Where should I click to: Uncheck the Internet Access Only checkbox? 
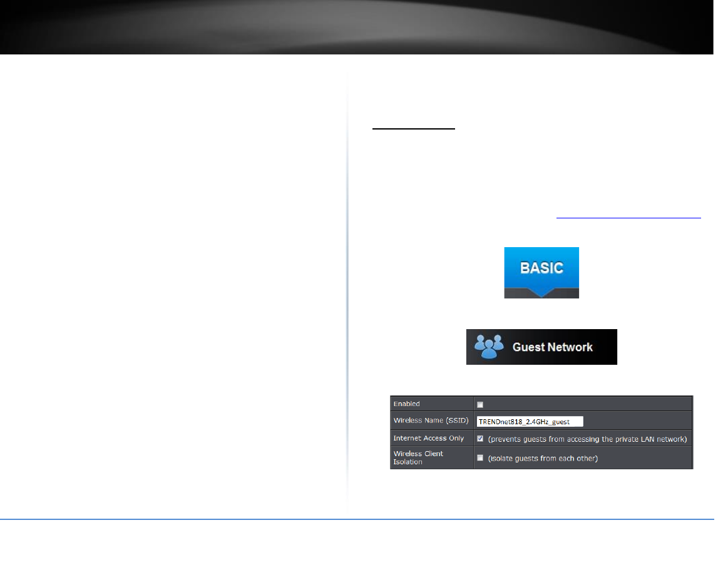pyautogui.click(x=480, y=439)
